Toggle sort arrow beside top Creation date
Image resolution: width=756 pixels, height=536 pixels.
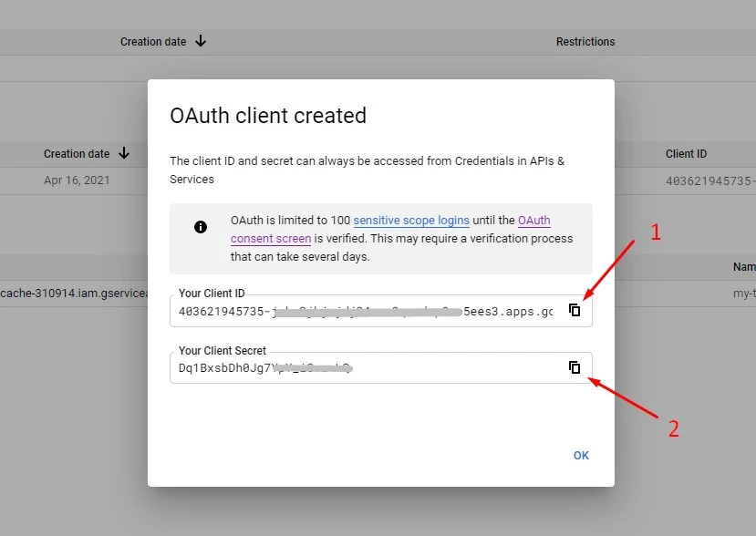[x=201, y=41]
